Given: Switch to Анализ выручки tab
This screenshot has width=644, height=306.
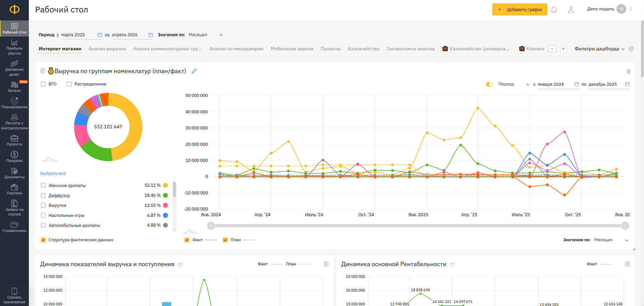Looking at the screenshot, I should 107,49.
